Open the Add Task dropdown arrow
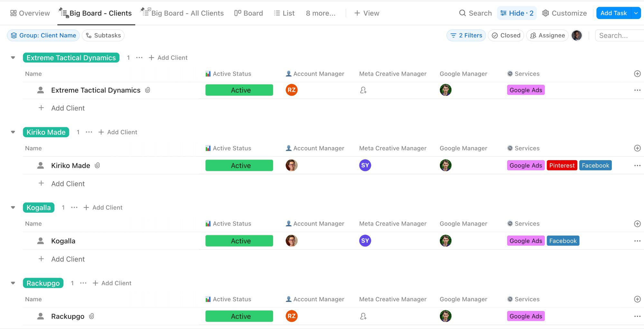644x329 pixels. point(636,13)
